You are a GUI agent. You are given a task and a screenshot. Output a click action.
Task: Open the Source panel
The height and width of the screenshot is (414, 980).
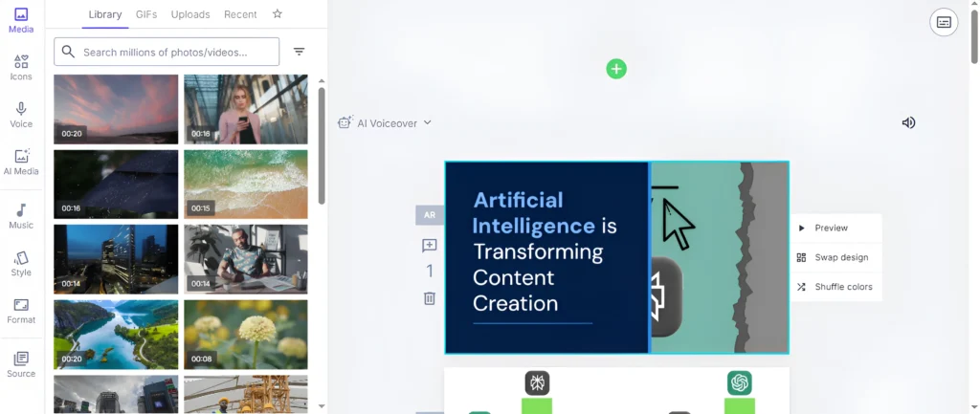[21, 364]
